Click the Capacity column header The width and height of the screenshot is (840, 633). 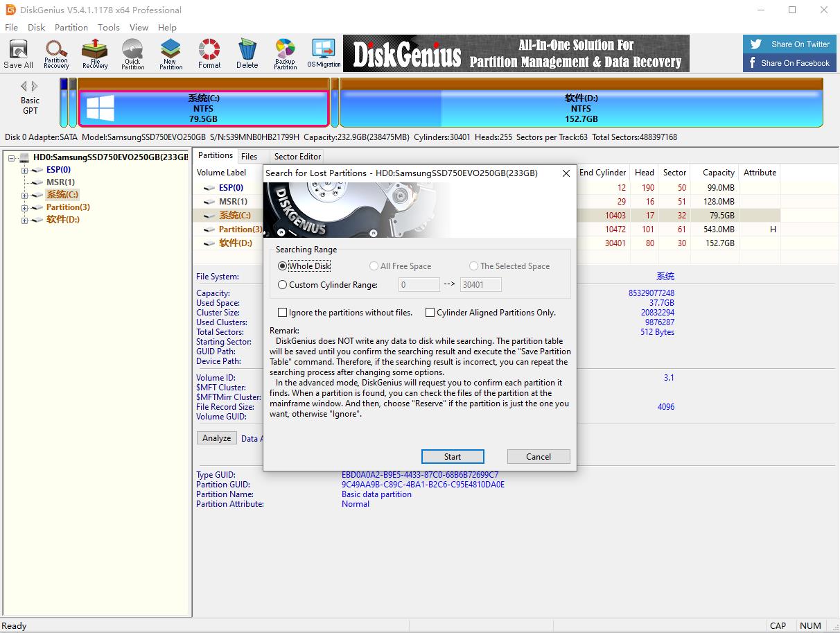[x=719, y=173]
